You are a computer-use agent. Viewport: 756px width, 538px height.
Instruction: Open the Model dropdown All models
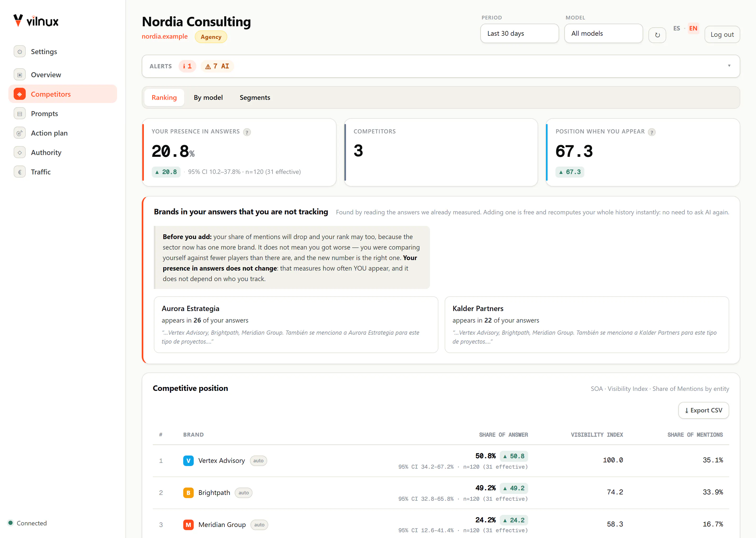pos(603,33)
